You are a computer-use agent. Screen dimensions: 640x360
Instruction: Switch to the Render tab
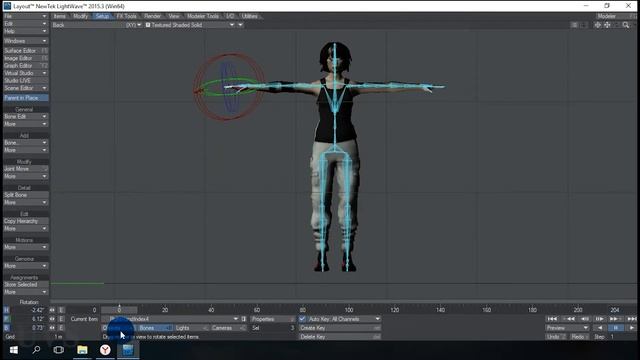[x=152, y=16]
